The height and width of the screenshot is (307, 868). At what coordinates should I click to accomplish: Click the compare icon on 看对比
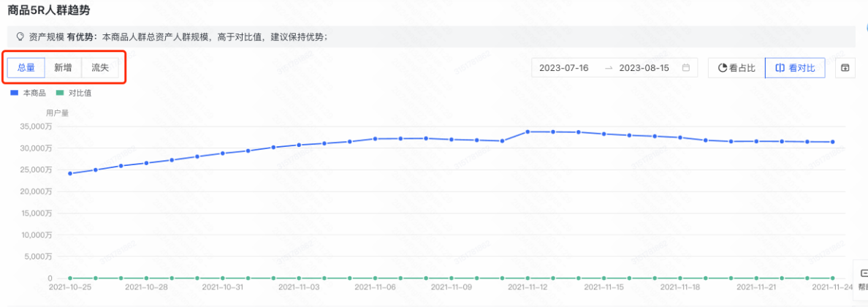tap(780, 68)
